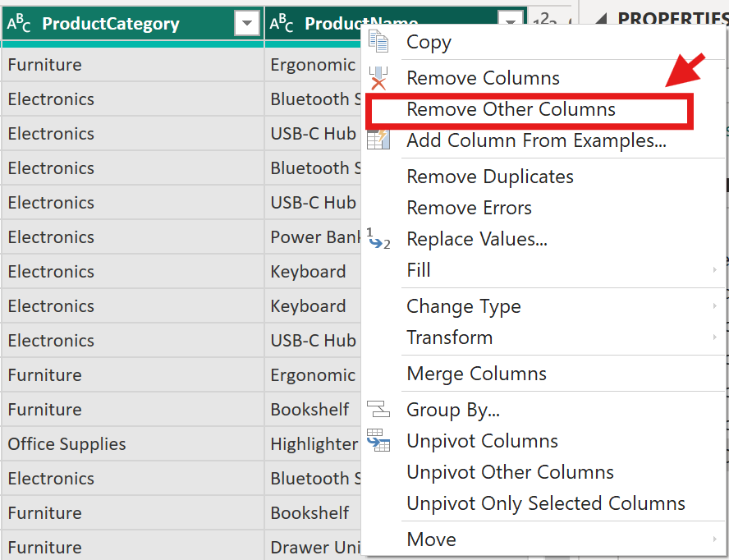Click the ABC type icon of ProductCategory

pyautogui.click(x=19, y=23)
